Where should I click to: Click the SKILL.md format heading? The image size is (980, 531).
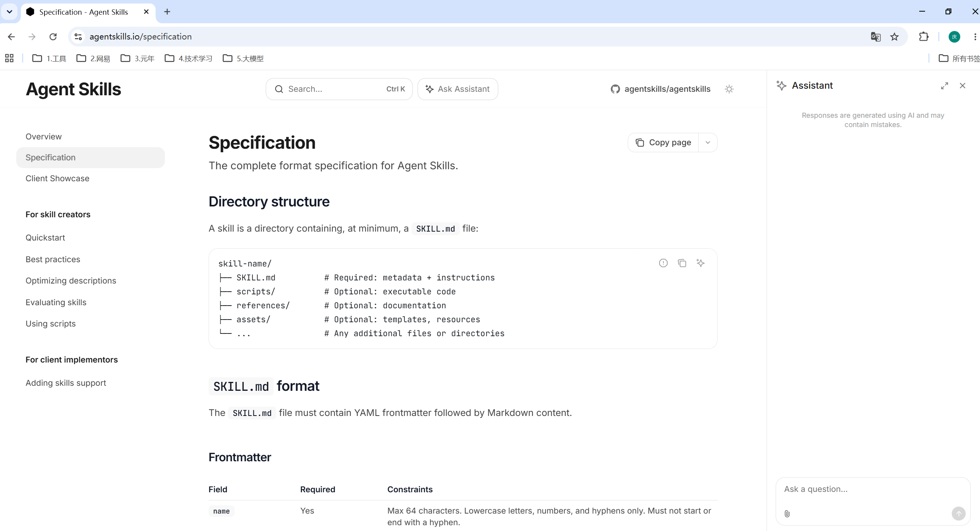[264, 386]
